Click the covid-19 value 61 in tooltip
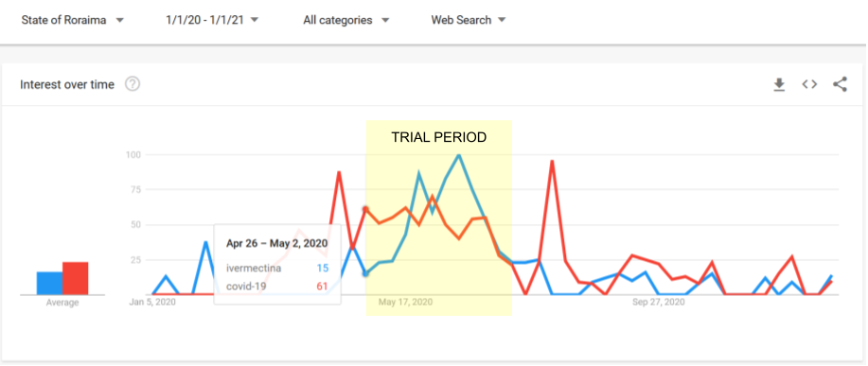 pos(323,286)
